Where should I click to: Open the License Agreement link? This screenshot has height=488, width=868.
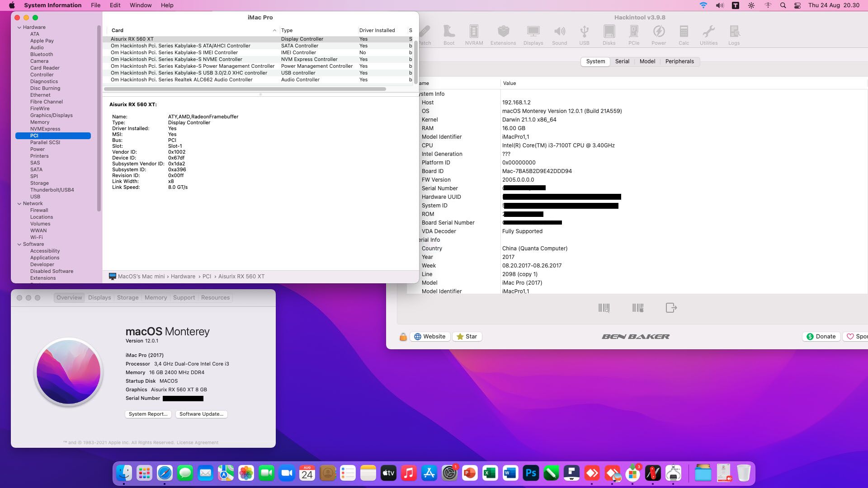(198, 443)
